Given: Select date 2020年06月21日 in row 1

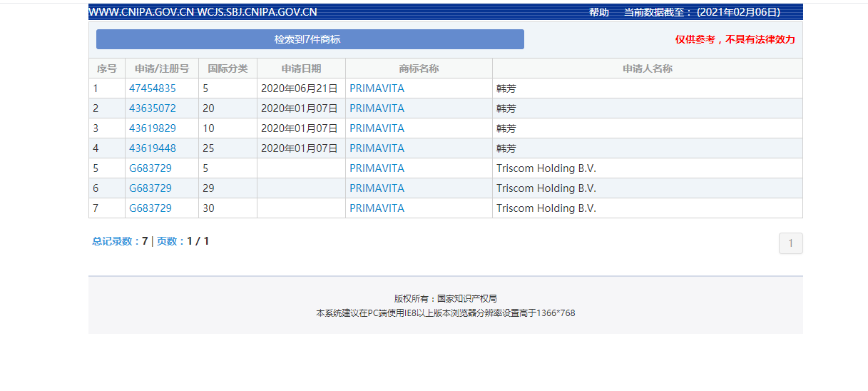Looking at the screenshot, I should tap(300, 88).
